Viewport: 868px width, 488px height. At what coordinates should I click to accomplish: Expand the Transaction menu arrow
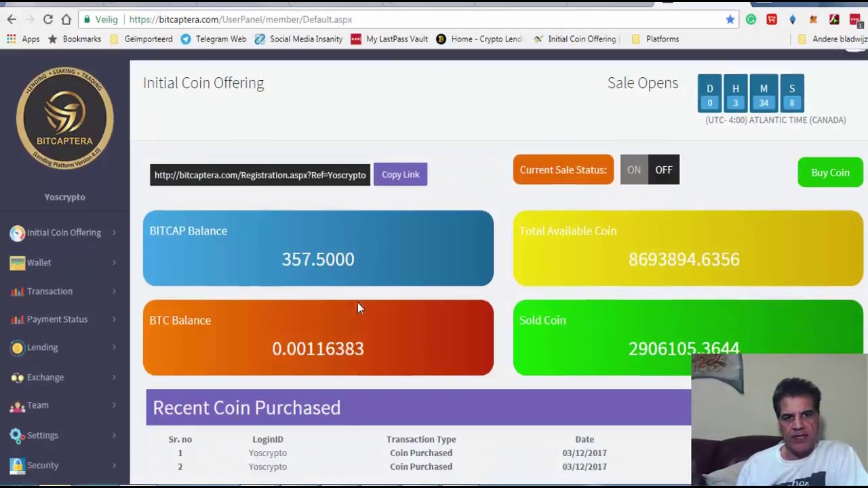(x=114, y=291)
